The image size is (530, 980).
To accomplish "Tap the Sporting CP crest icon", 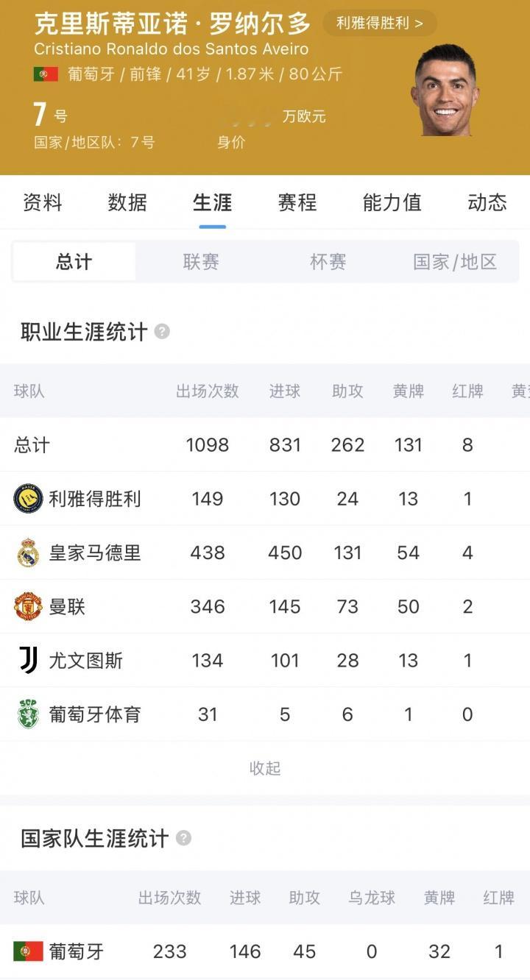I will (28, 714).
